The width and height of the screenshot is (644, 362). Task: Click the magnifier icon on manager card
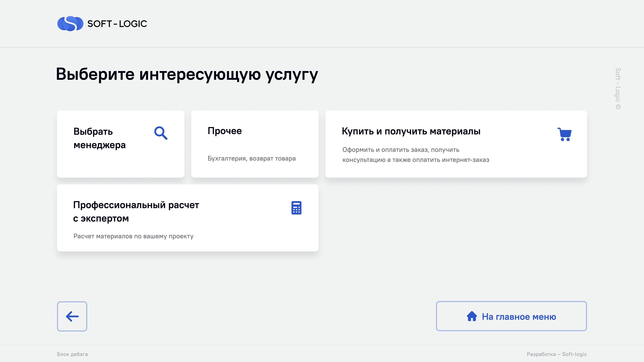(x=161, y=133)
